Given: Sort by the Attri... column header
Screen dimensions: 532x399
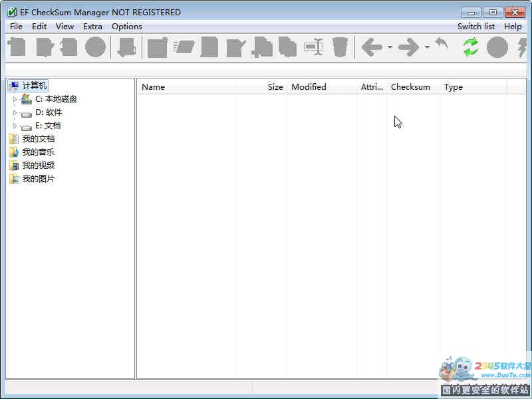Looking at the screenshot, I should click(372, 87).
